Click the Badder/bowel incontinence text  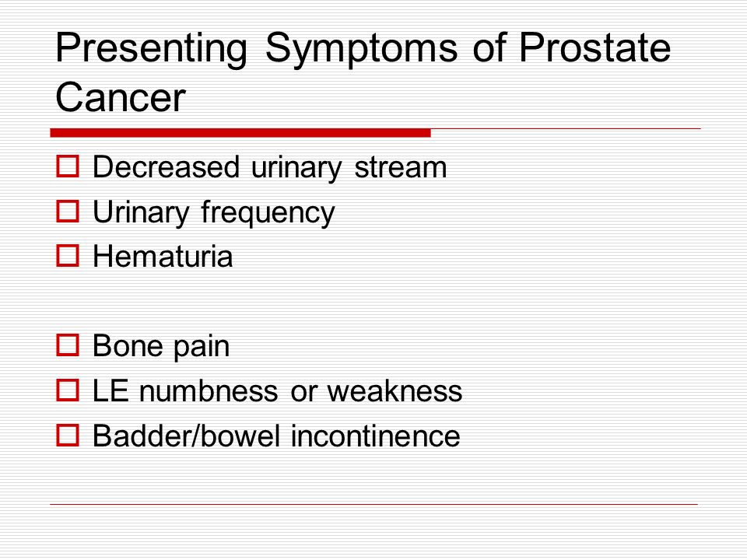[x=276, y=436]
